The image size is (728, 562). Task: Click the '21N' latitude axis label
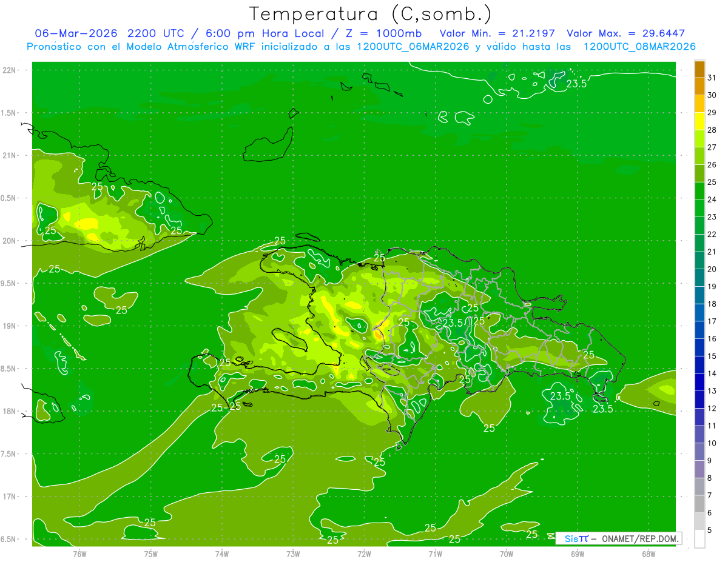click(x=10, y=155)
